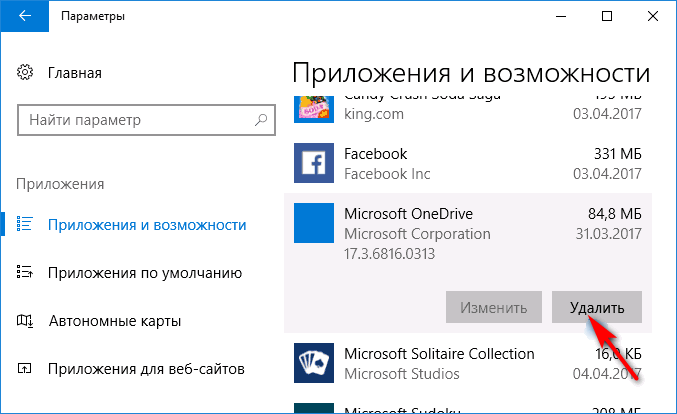The height and width of the screenshot is (414, 677).
Task: Click the disabled Изменить button
Action: point(494,307)
